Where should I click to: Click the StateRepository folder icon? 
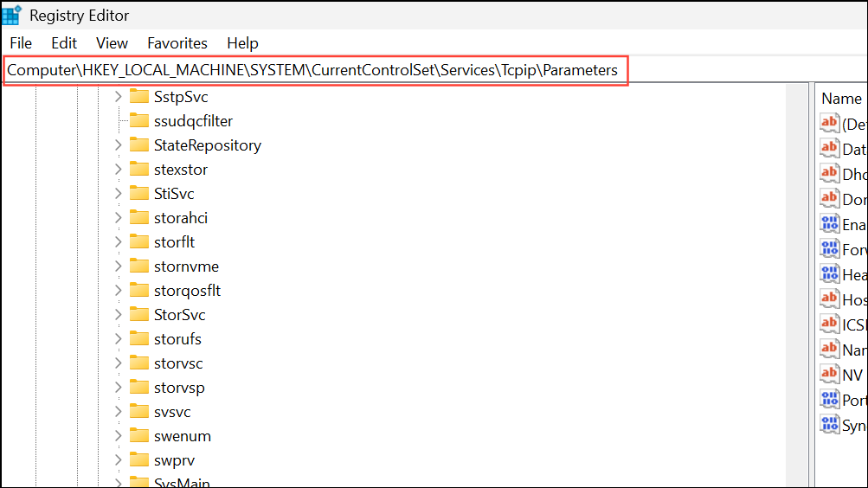coord(139,145)
